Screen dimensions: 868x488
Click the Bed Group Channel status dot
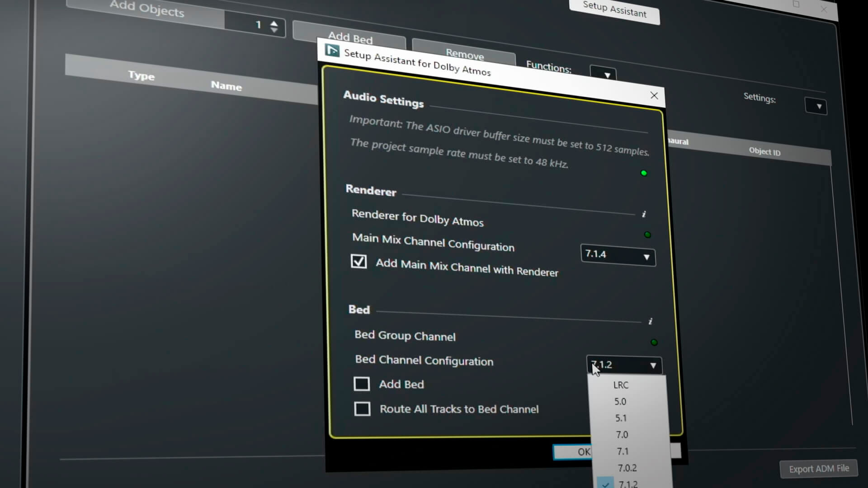coord(654,342)
